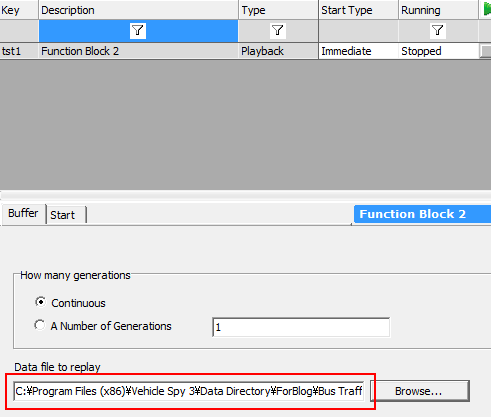
Task: Select A Number of Generations option
Action: tap(40, 325)
